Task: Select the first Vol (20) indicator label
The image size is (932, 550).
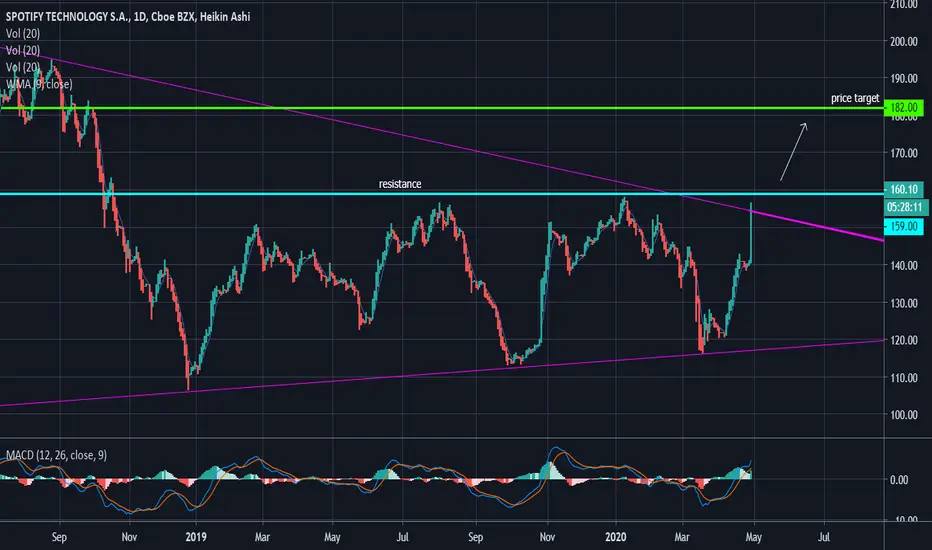Action: [23, 34]
